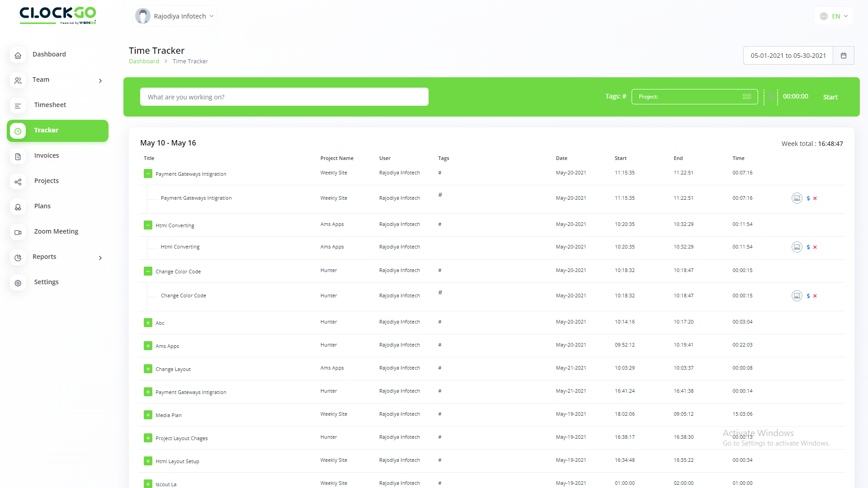The width and height of the screenshot is (868, 488).
Task: Expand the Team sidebar submenu
Action: click(x=100, y=81)
